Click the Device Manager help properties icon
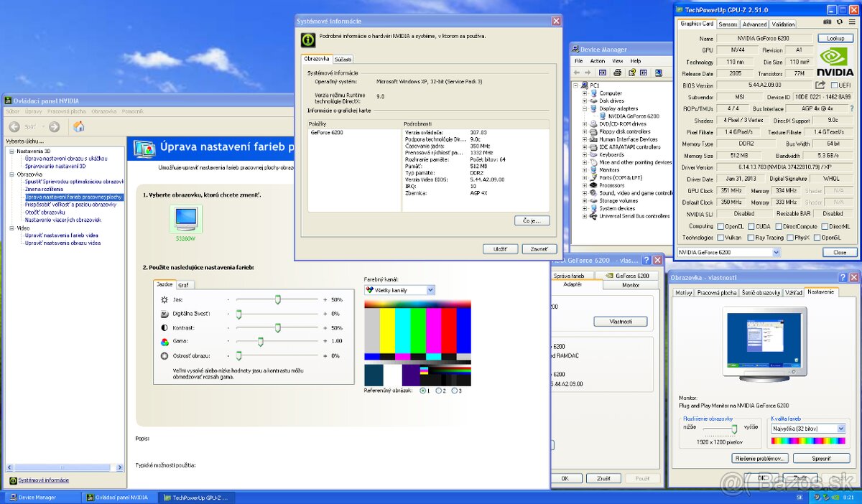This screenshot has height=504, width=862. (x=631, y=73)
